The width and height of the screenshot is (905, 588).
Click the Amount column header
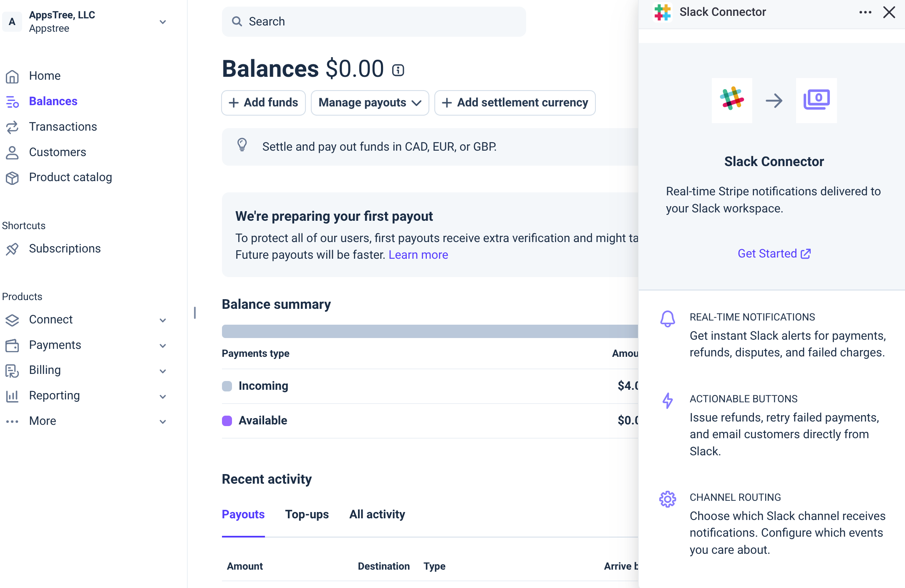pyautogui.click(x=245, y=566)
